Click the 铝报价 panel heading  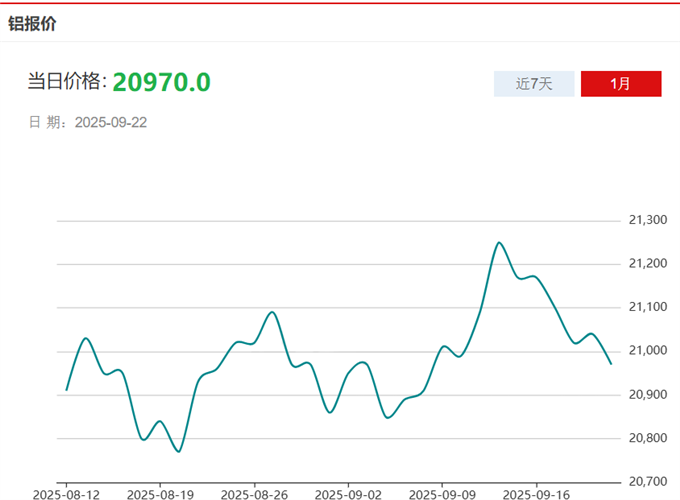32,23
